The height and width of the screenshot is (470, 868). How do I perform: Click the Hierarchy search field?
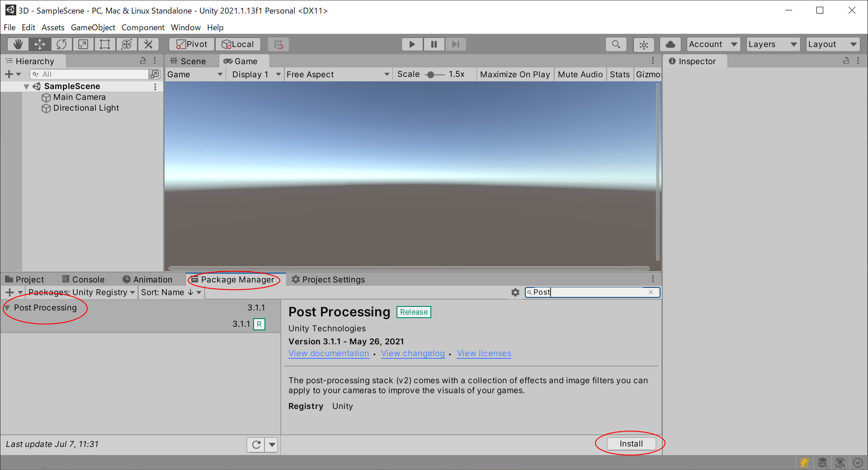89,74
